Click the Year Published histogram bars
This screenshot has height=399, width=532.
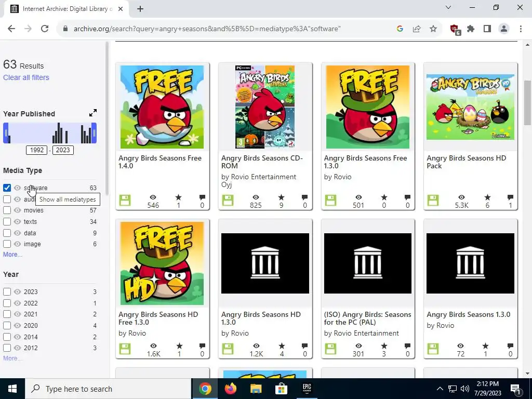tap(50, 133)
